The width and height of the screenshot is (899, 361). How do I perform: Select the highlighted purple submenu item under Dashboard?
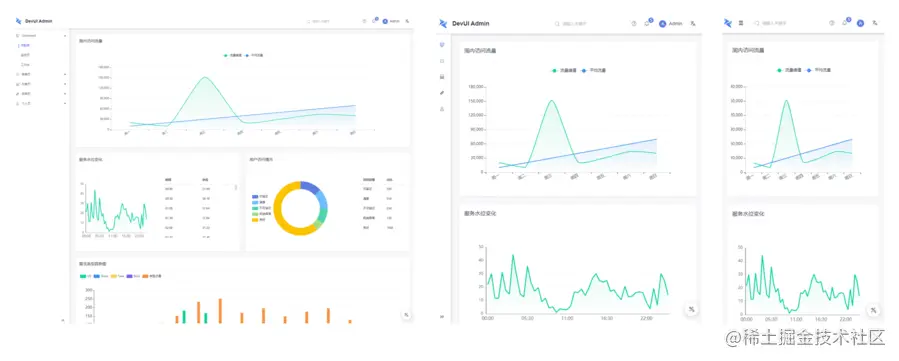pyautogui.click(x=25, y=45)
